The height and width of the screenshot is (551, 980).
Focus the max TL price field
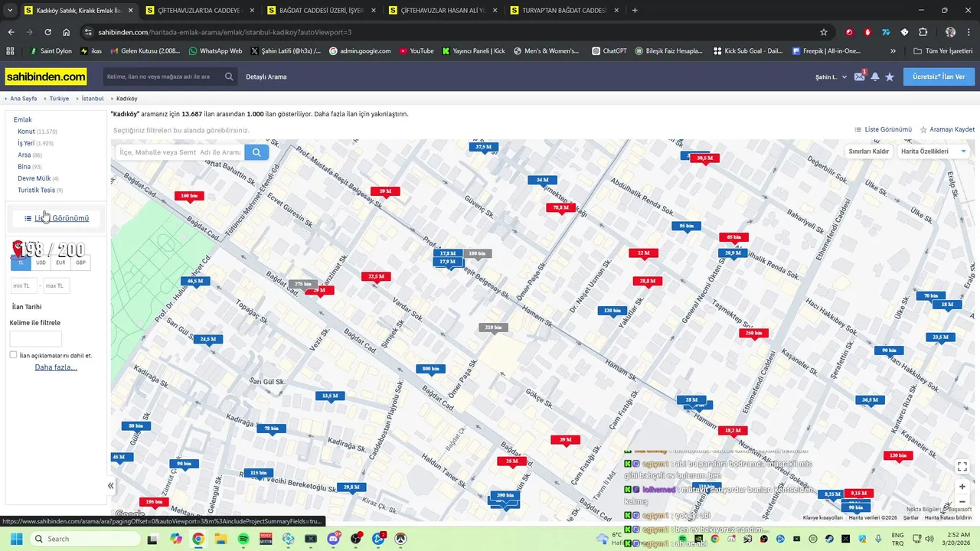click(x=56, y=285)
